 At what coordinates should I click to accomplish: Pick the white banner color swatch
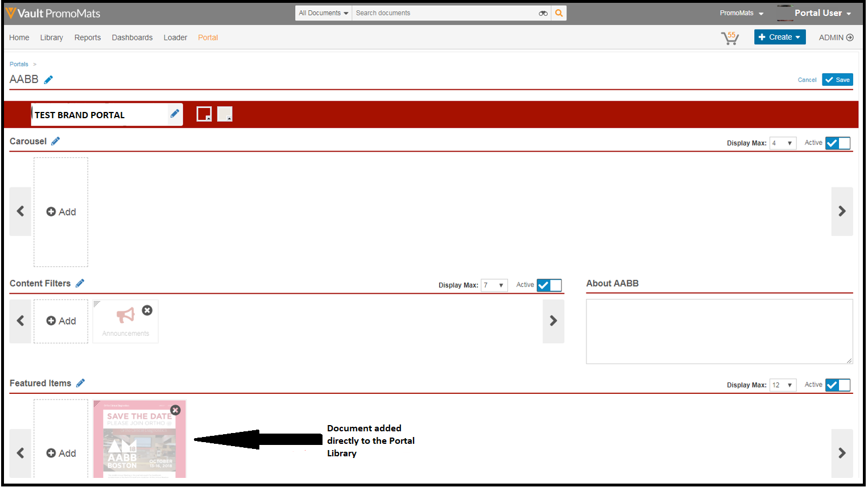225,114
